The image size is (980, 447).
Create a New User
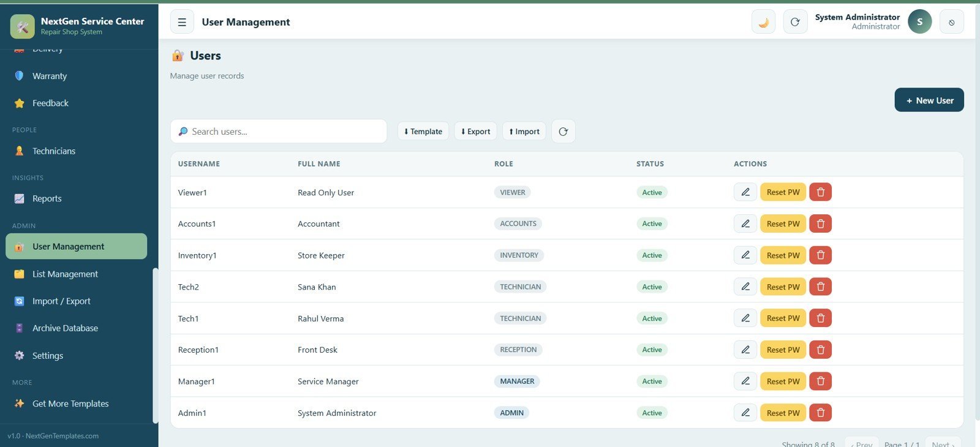(x=929, y=100)
